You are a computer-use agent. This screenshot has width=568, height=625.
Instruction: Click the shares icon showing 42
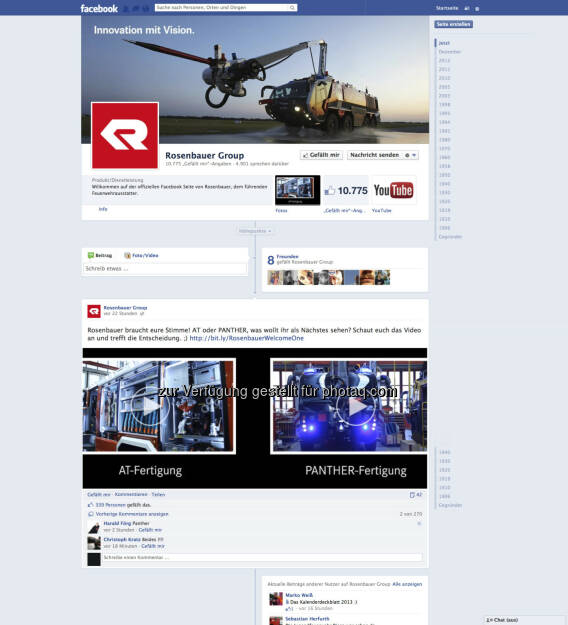pos(412,495)
